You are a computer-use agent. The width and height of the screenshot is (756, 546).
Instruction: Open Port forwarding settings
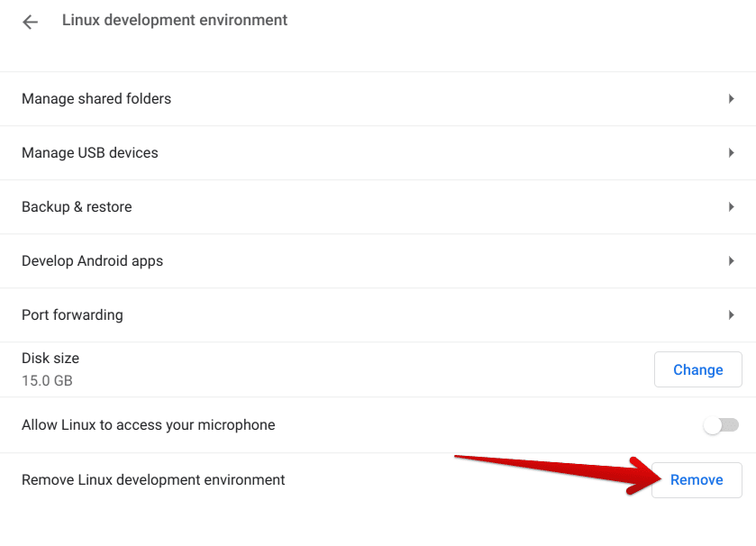coord(378,314)
